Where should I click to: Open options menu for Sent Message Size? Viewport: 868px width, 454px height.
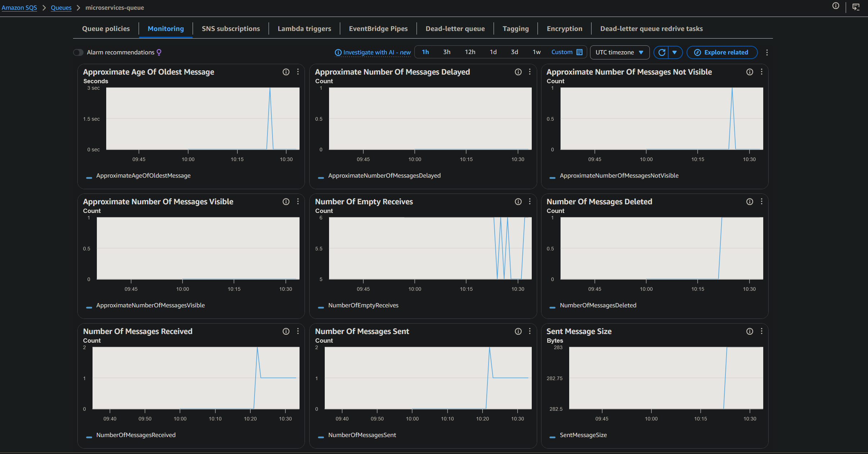(x=761, y=331)
